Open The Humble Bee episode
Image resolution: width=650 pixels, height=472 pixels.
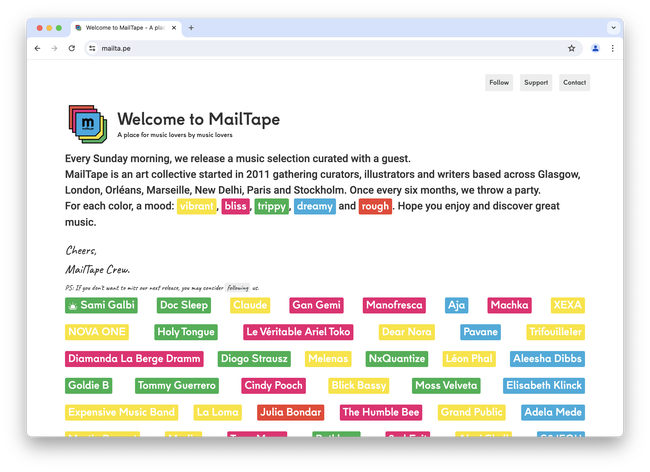click(x=381, y=413)
